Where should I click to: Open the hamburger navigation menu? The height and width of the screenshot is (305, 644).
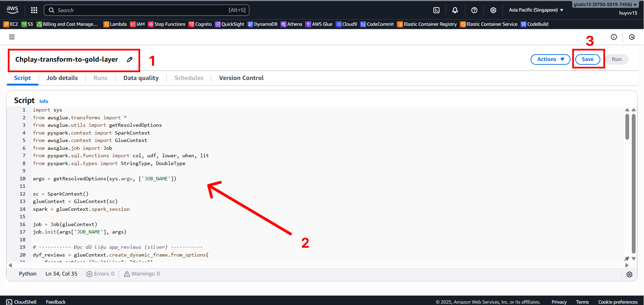(12, 37)
